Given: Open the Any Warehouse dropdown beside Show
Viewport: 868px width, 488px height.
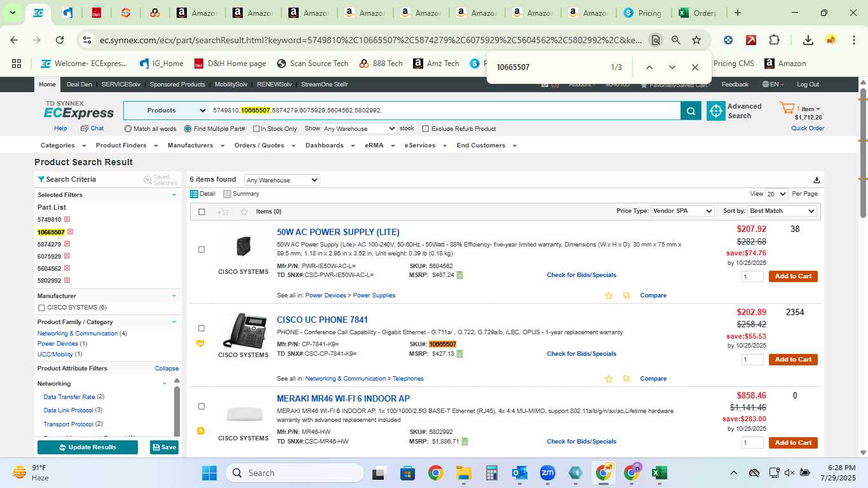Looking at the screenshot, I should pyautogui.click(x=360, y=128).
